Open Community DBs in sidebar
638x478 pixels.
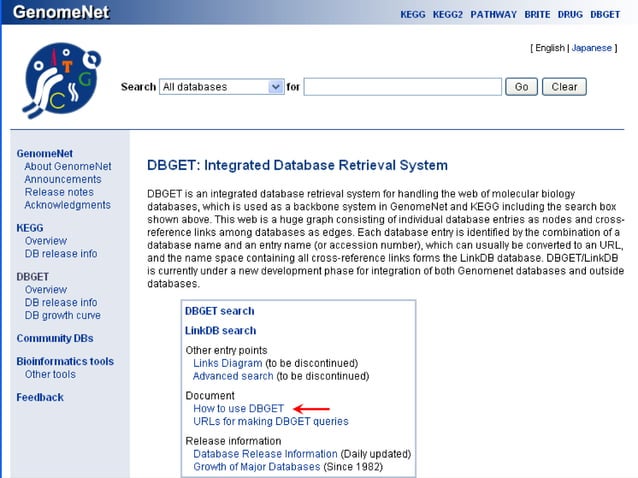tap(55, 338)
